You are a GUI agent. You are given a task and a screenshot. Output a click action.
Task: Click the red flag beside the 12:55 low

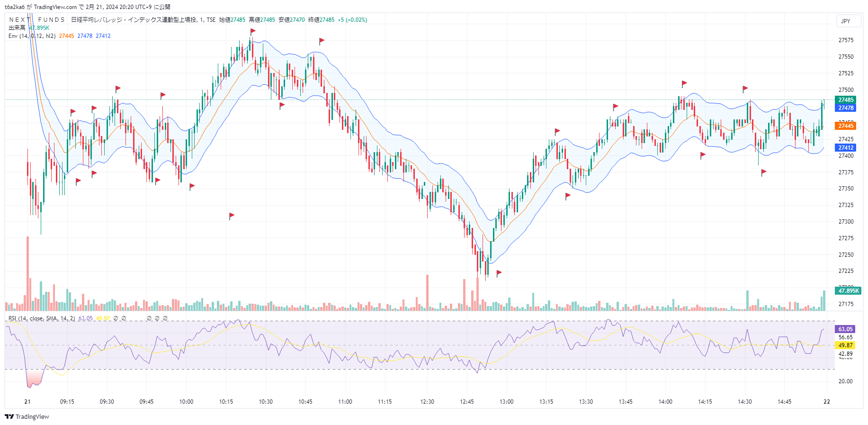click(x=499, y=273)
